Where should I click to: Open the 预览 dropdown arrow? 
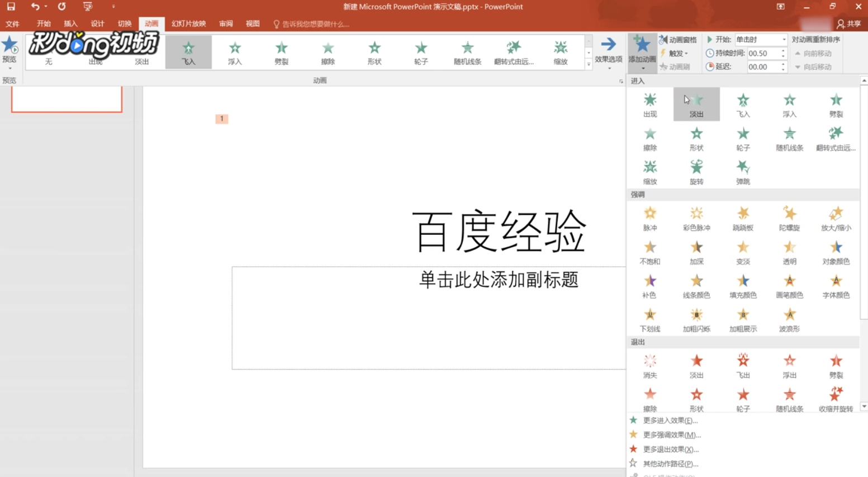tap(10, 68)
